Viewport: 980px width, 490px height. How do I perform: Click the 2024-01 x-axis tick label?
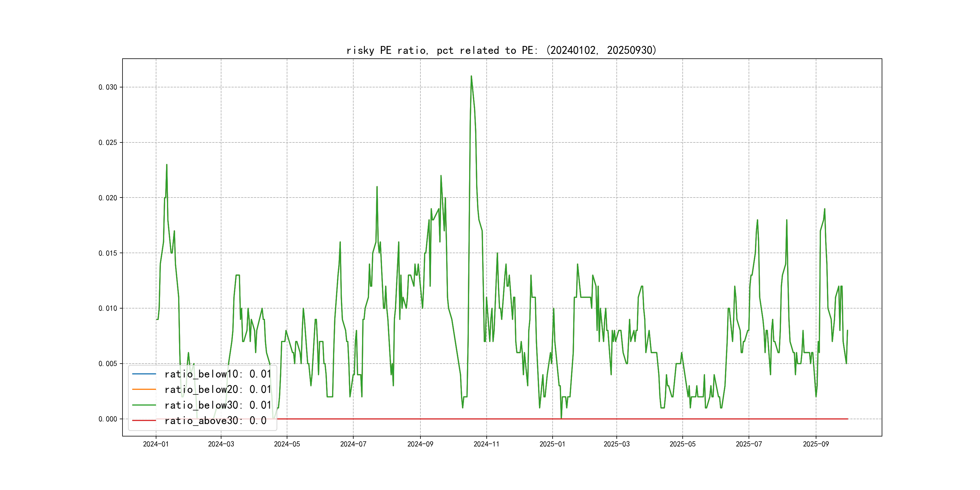pos(155,444)
